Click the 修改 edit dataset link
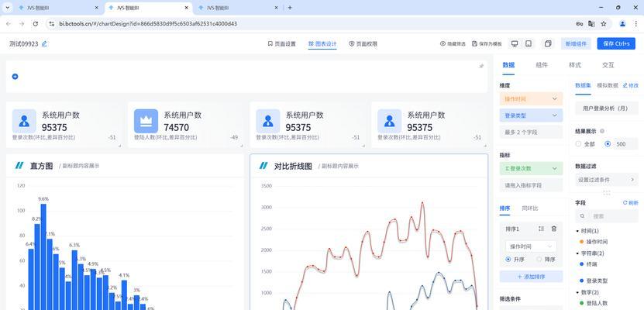The width and height of the screenshot is (644, 310). (x=631, y=85)
